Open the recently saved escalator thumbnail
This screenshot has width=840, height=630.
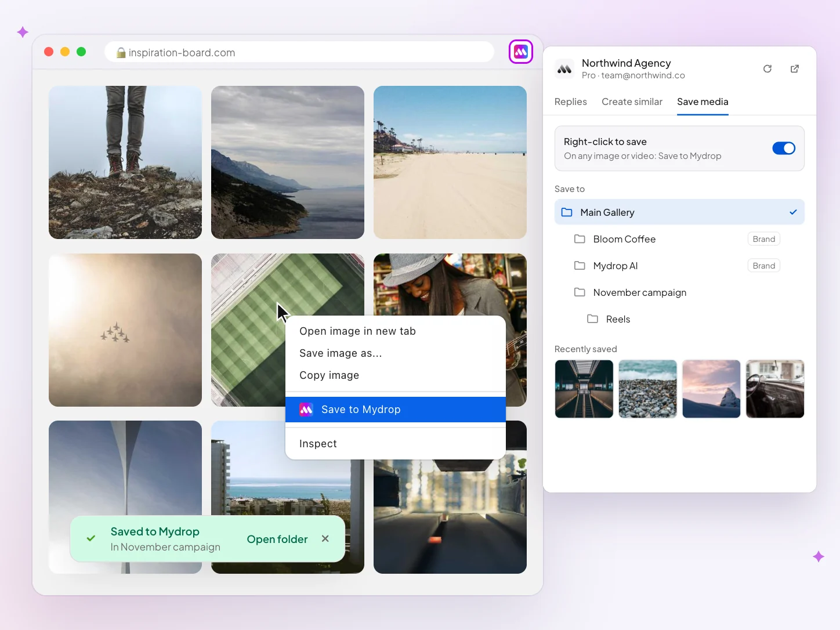coord(584,389)
